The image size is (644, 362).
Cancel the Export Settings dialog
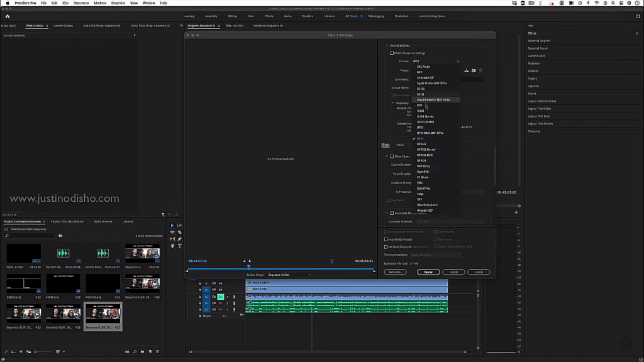479,272
